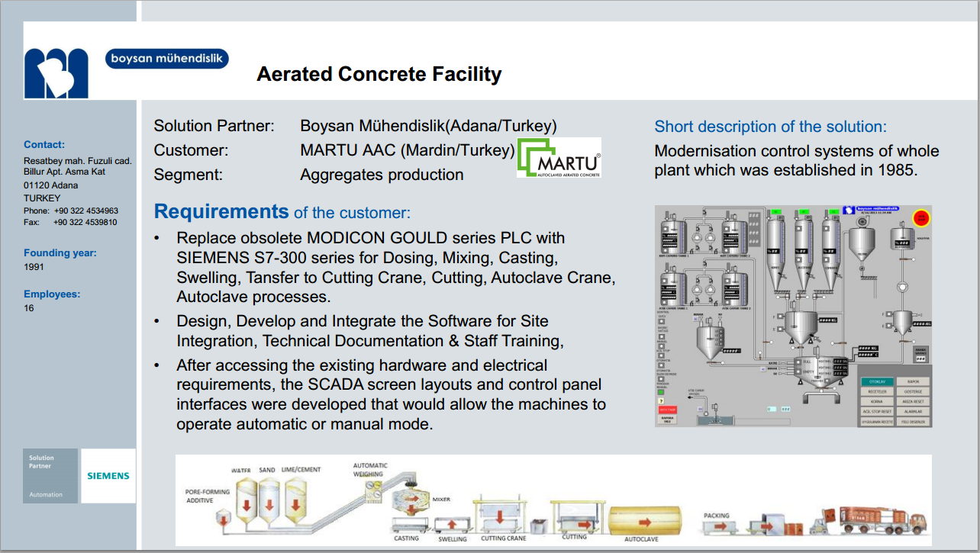Image resolution: width=980 pixels, height=553 pixels.
Task: Click the blue Boysan B logo
Action: tap(56, 73)
